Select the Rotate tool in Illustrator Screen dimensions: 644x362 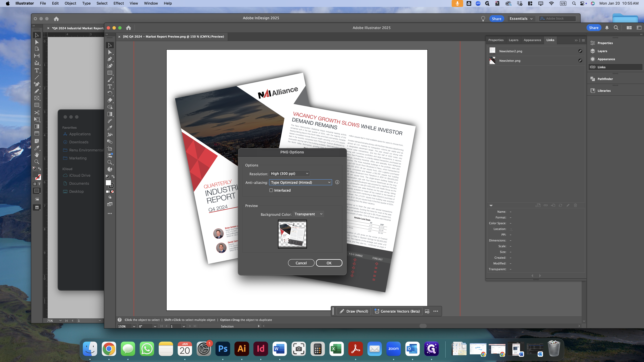(x=110, y=93)
